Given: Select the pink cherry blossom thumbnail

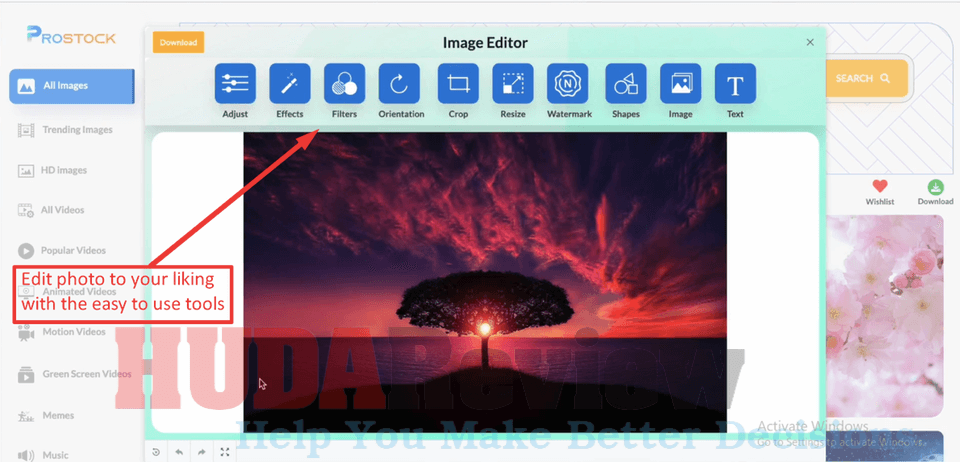Looking at the screenshot, I should pos(884,316).
